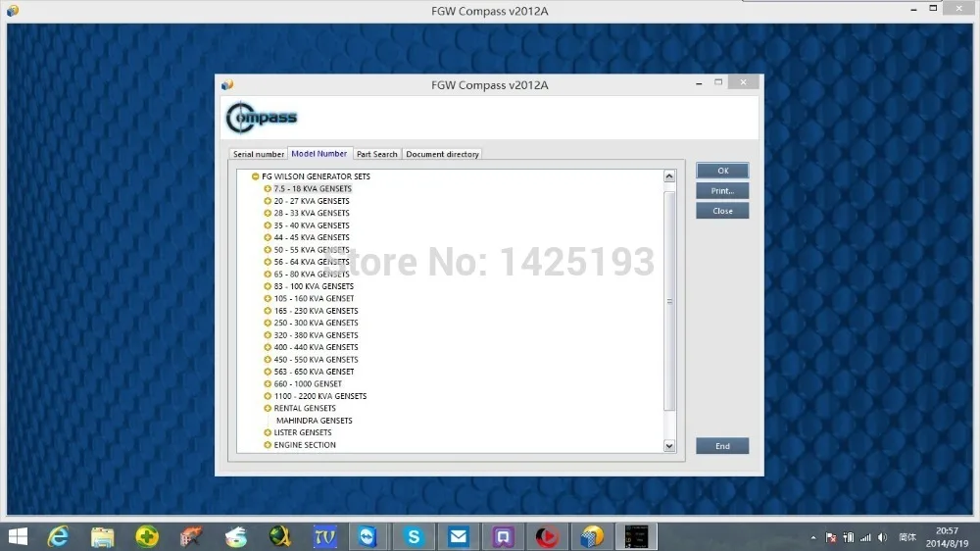The width and height of the screenshot is (980, 551).
Task: Expand the 20 - 27 KVA GENSETS node icon
Action: pyautogui.click(x=268, y=201)
